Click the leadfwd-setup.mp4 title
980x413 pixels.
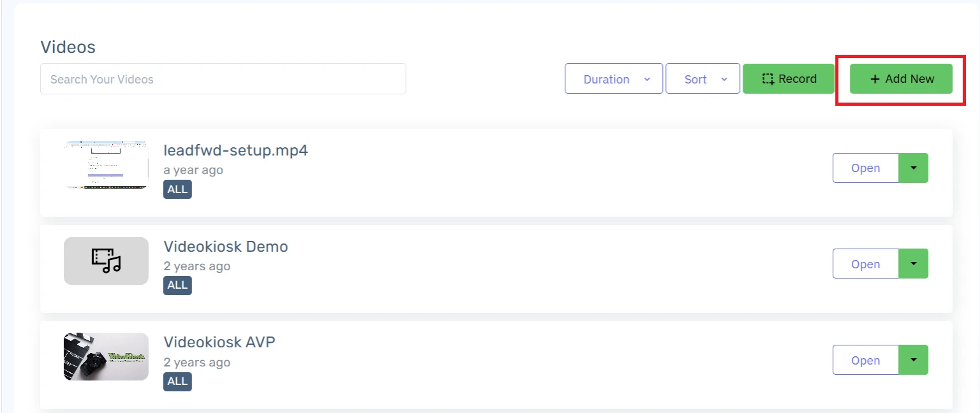click(235, 151)
